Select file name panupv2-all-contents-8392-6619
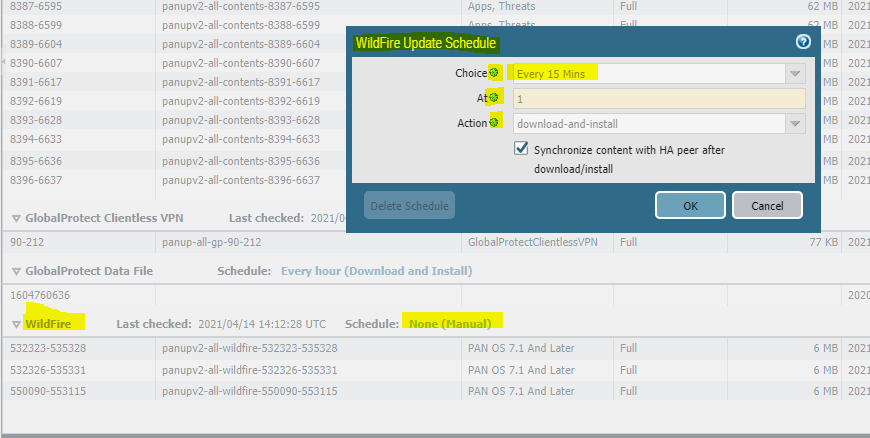This screenshot has width=870, height=438. (241, 101)
